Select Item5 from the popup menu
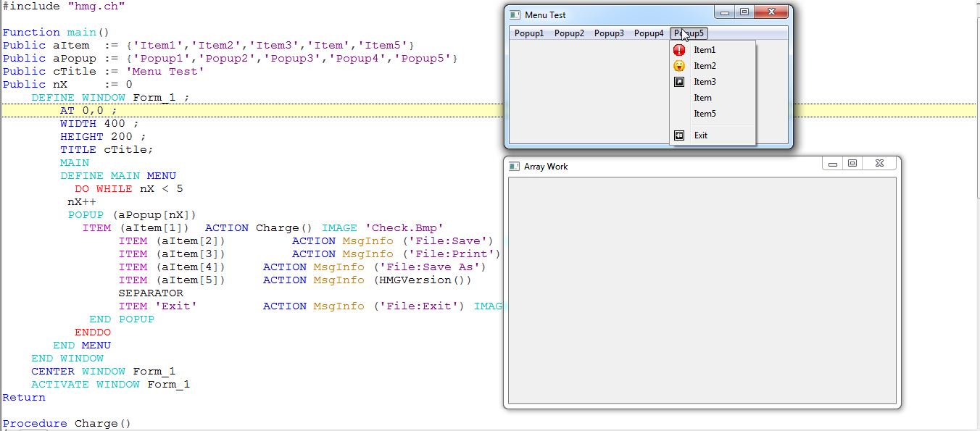980x431 pixels. point(705,114)
